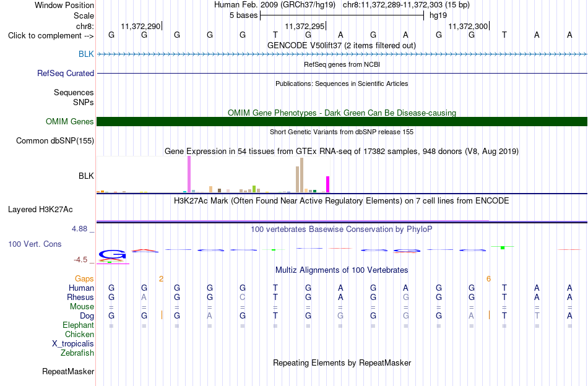Click the Common dbSNP(155) label

pyautogui.click(x=54, y=140)
